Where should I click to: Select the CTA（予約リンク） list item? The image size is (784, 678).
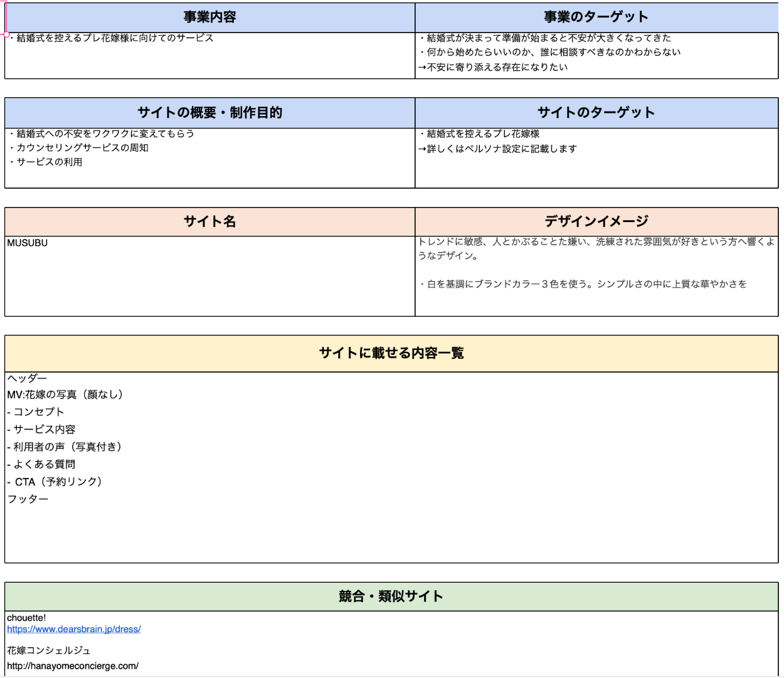(56, 482)
